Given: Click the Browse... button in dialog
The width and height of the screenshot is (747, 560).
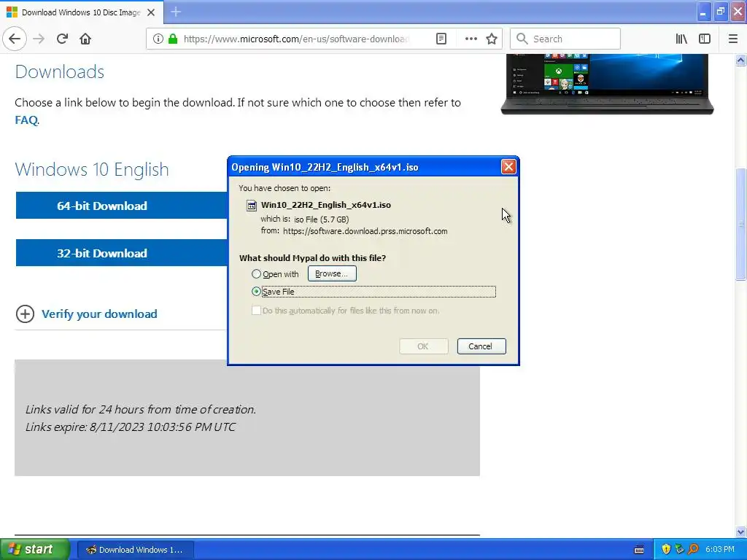Looking at the screenshot, I should pos(332,274).
